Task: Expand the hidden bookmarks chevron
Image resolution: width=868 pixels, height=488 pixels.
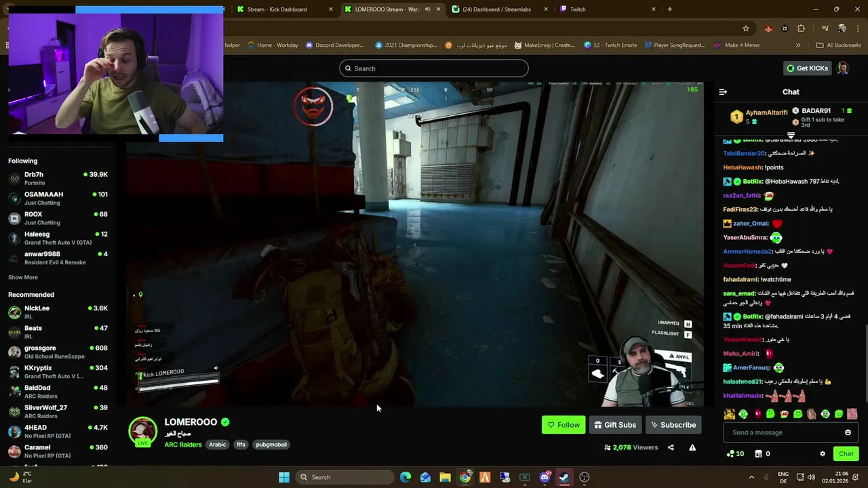Action: [x=797, y=45]
